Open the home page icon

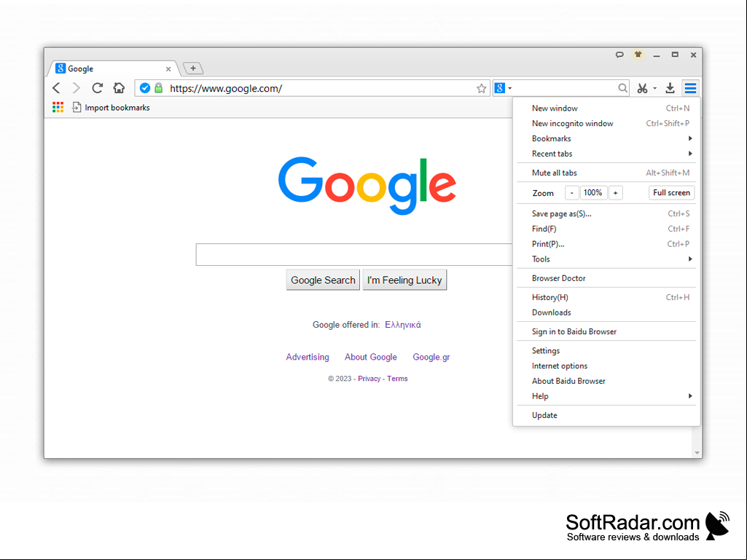(x=119, y=88)
